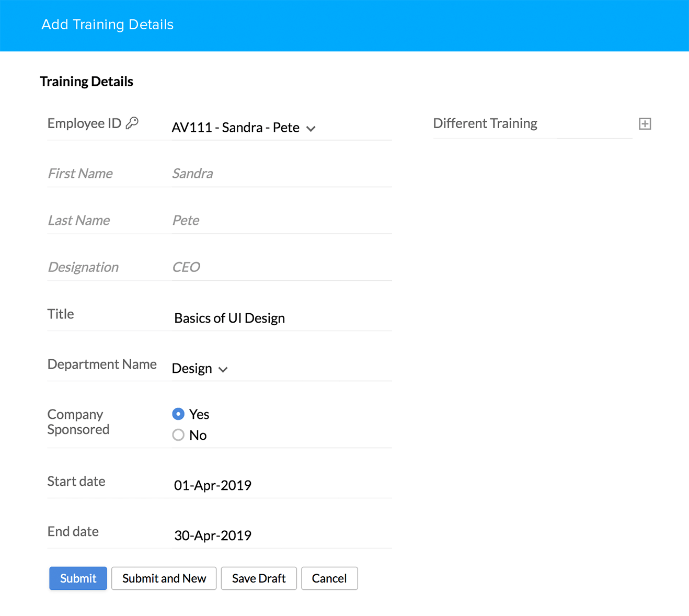Viewport: 689px width, 616px height.
Task: Select No for Company Sponsored
Action: 178,435
